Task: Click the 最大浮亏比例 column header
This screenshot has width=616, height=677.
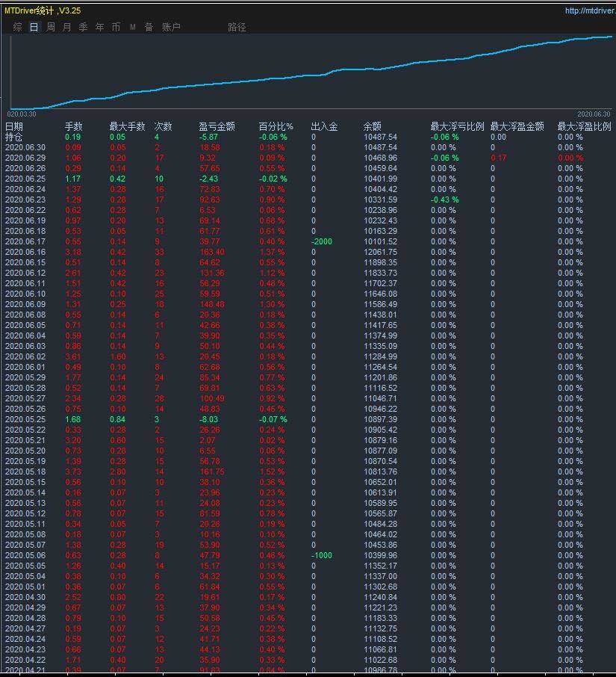Action: coord(457,126)
